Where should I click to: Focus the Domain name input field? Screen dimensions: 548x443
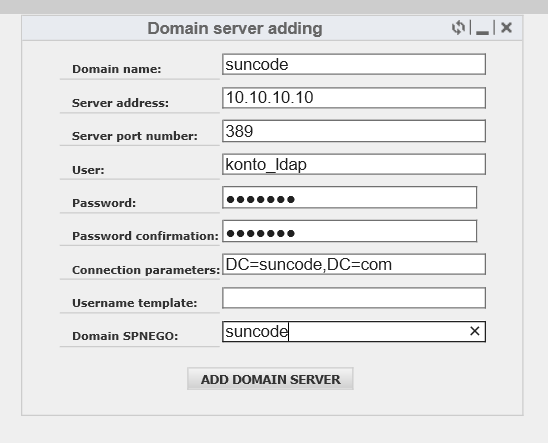coord(354,64)
